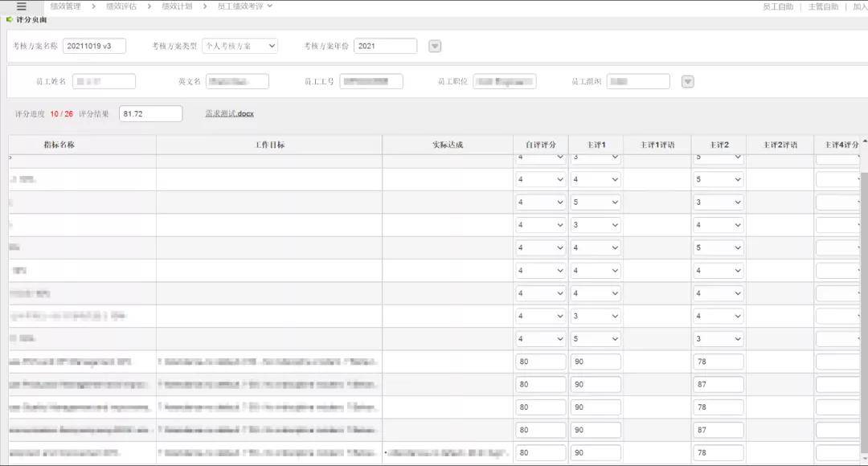Click the 考核方案名称 input field
Screen dimensions: 868x466
coord(94,46)
